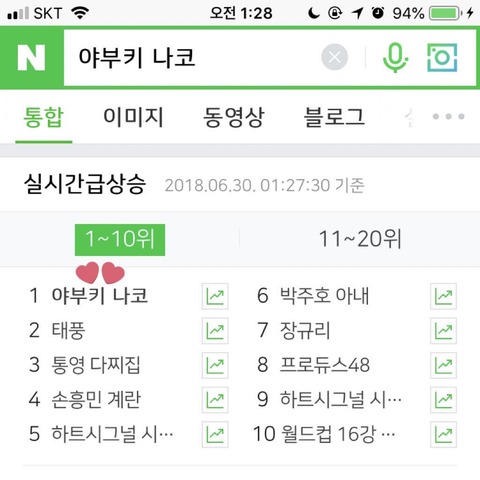Viewport: 480px width, 480px height.
Task: Switch to the 이미지 tab
Action: pos(133,117)
